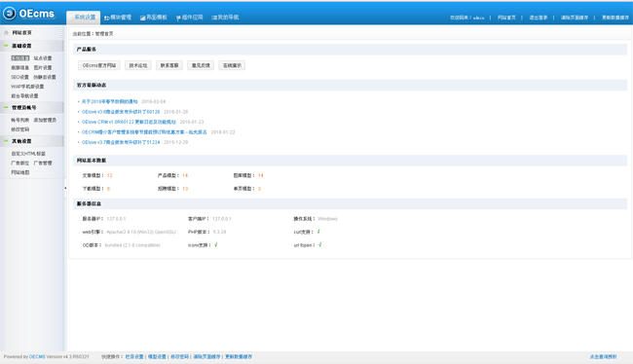Click 清除页面缓存 in the top header
633x364 pixels.
[574, 18]
